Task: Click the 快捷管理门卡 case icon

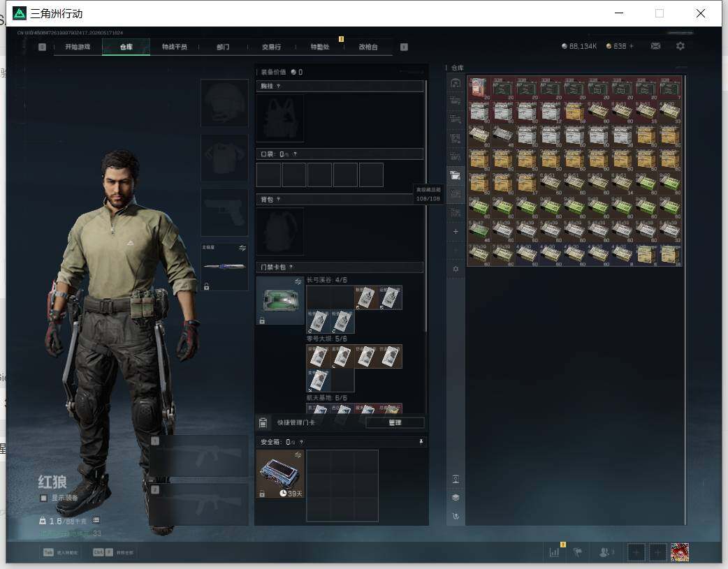Action: click(x=263, y=422)
